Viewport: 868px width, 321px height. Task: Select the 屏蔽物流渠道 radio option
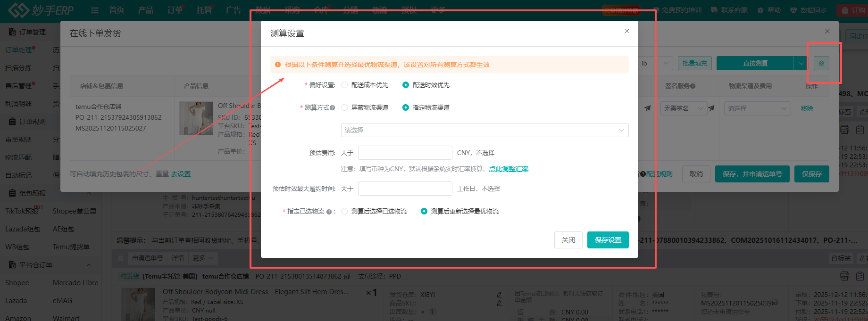coord(344,107)
